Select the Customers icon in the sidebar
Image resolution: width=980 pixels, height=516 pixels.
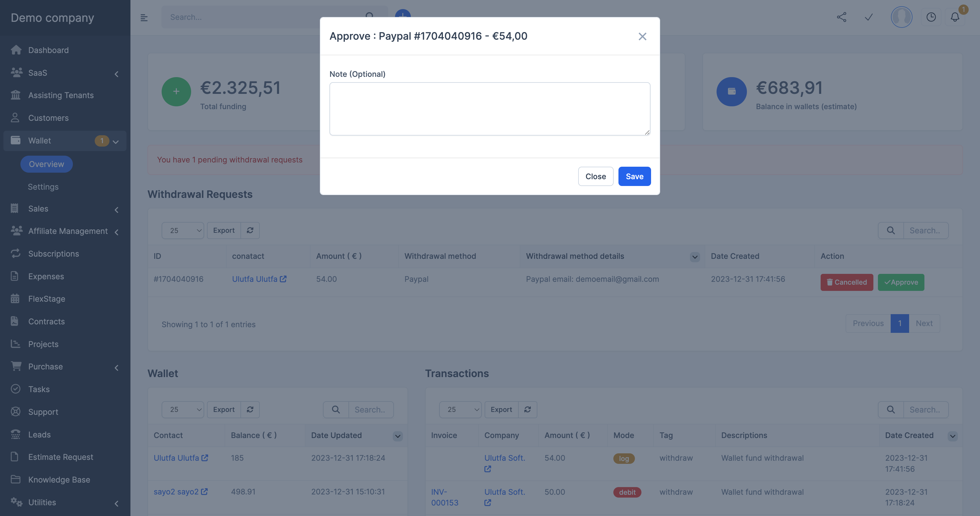(15, 118)
